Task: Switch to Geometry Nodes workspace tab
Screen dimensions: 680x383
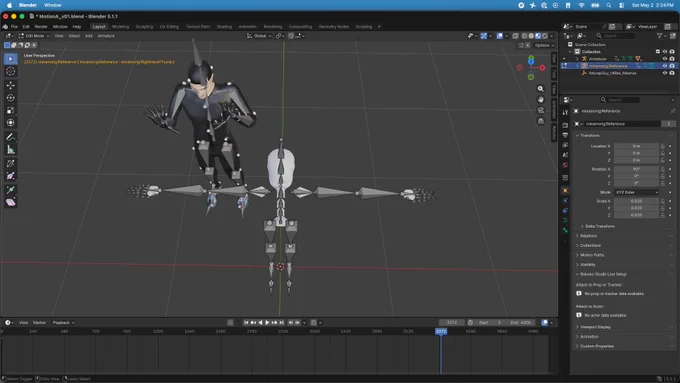Action: [333, 27]
